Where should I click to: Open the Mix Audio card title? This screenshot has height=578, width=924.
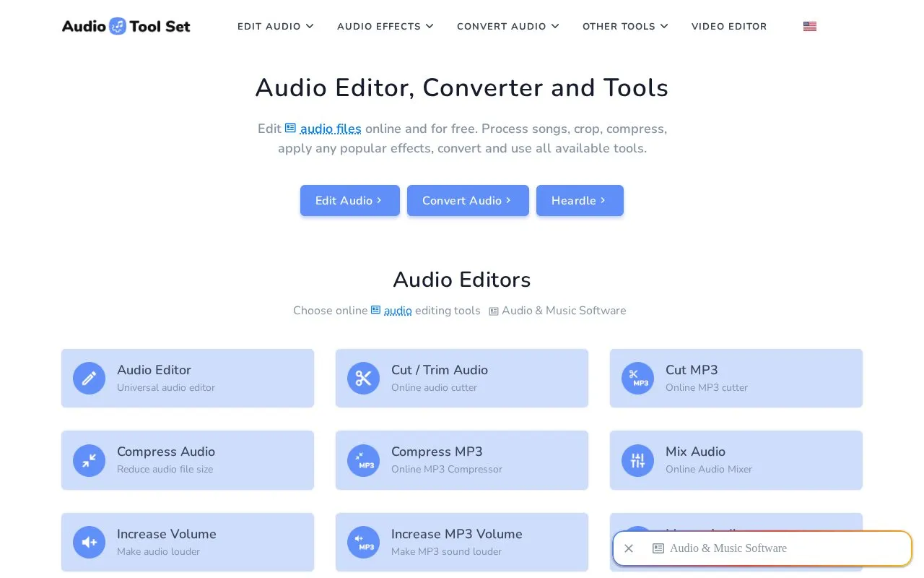click(695, 452)
